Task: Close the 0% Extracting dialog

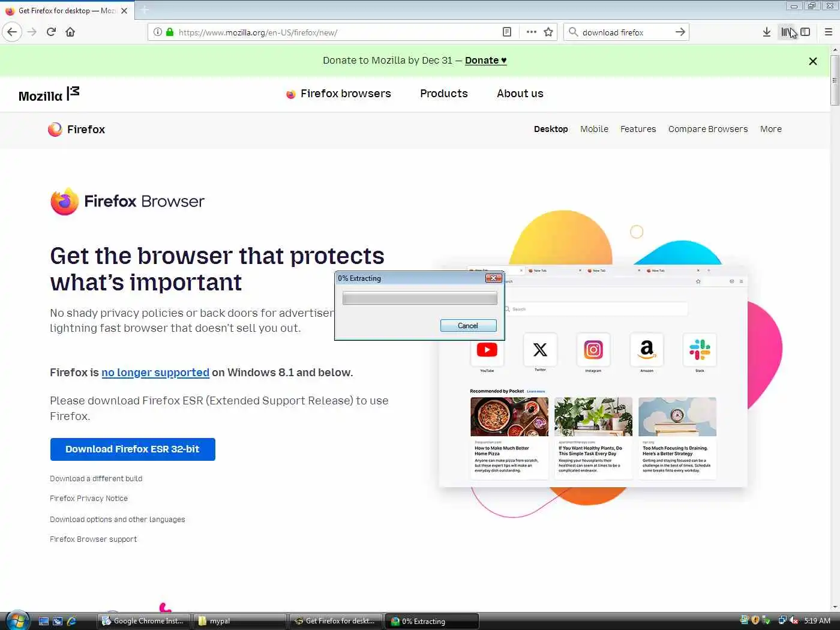Action: tap(494, 278)
